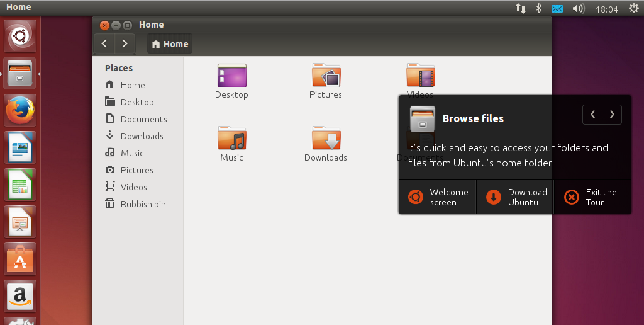This screenshot has width=644, height=325.
Task: Go to next tour step arrow
Action: tap(612, 115)
